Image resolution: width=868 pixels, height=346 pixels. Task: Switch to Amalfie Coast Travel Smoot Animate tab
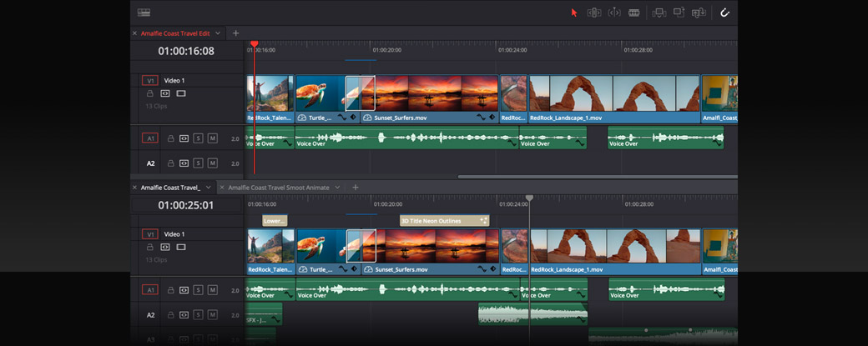[x=278, y=188]
